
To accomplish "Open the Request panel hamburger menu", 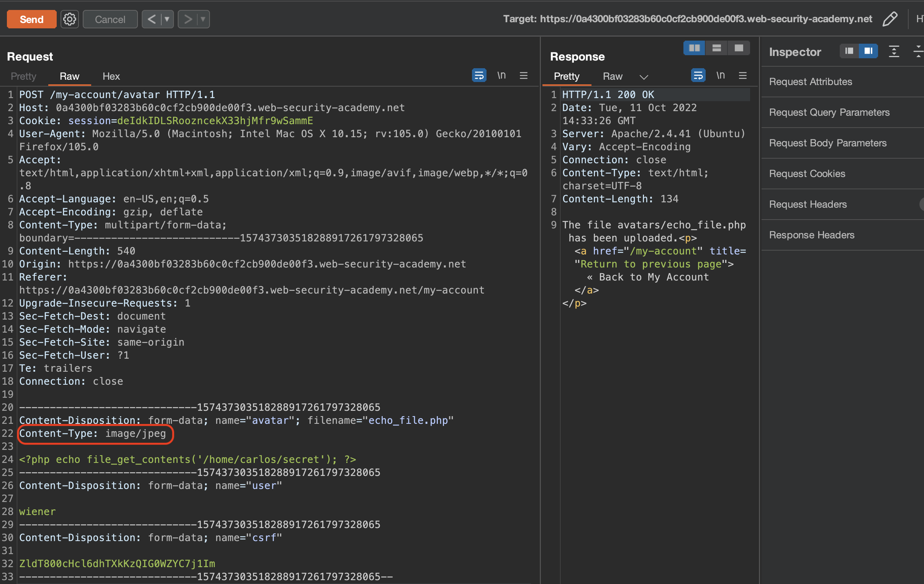I will pos(523,75).
